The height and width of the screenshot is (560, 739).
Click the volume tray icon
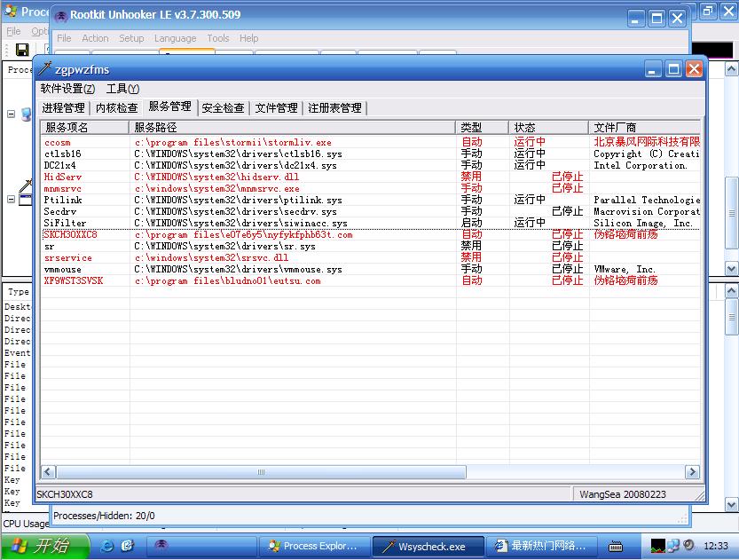tap(688, 546)
